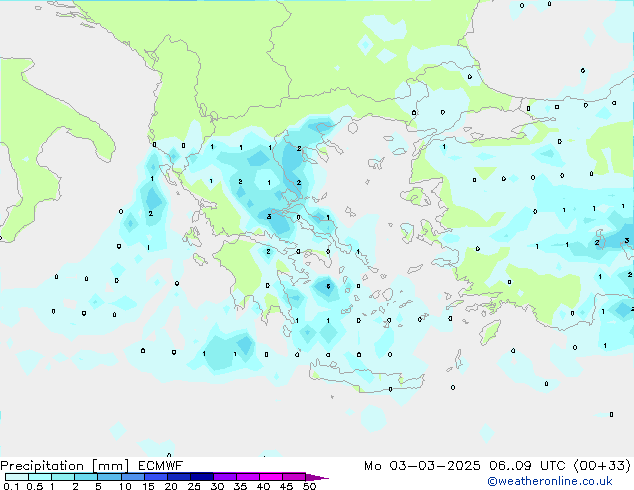Pick the 1–2 mm legend color box

tap(63, 477)
